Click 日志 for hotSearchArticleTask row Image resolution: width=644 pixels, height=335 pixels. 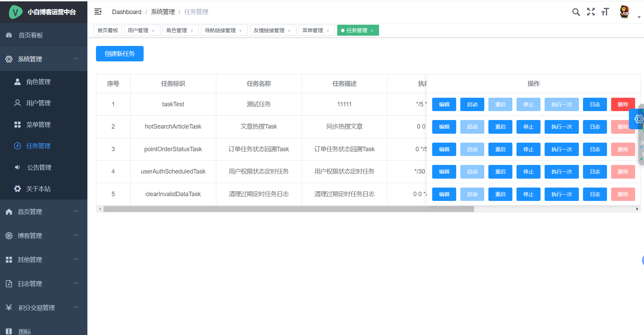coord(595,127)
